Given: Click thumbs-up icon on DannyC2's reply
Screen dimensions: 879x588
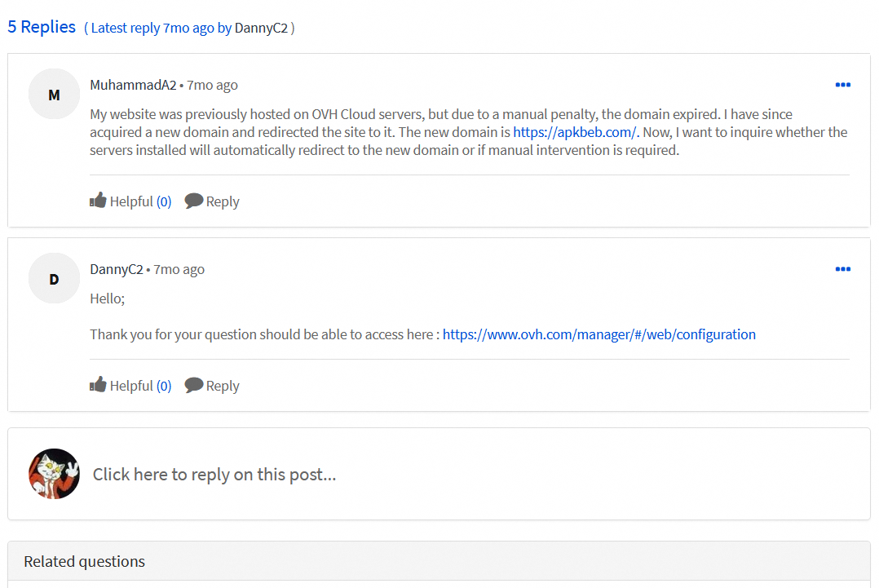Looking at the screenshot, I should tap(99, 385).
